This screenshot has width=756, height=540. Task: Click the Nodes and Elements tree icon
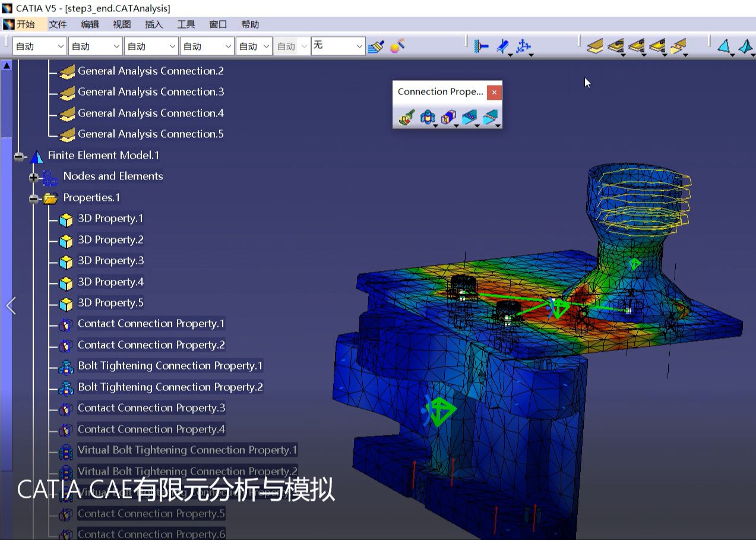pos(50,177)
